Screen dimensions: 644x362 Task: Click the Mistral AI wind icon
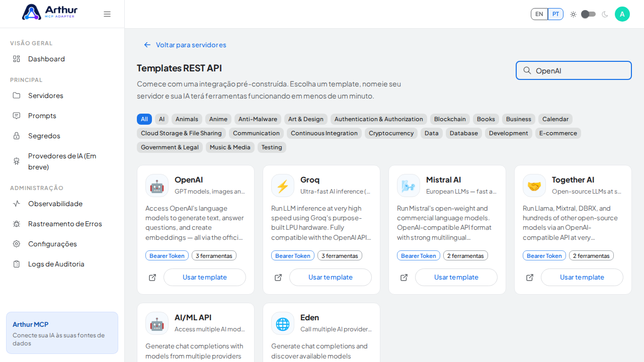(x=409, y=186)
